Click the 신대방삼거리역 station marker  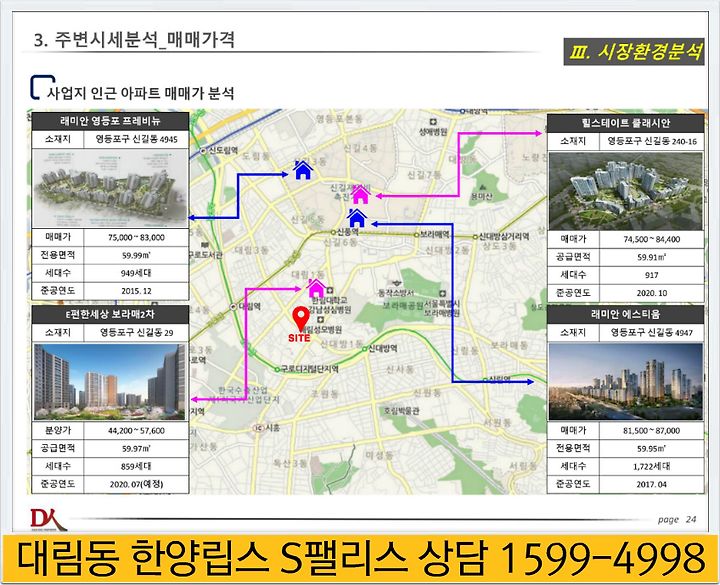tap(475, 237)
